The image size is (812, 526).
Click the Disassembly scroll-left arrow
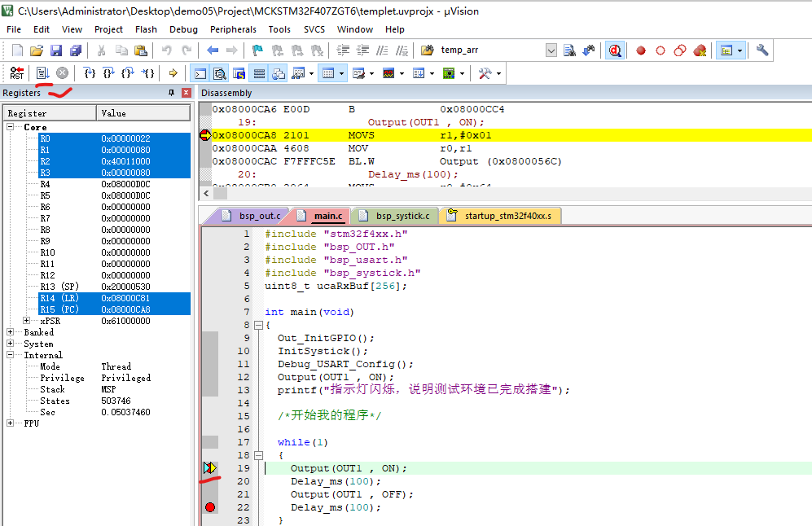206,193
